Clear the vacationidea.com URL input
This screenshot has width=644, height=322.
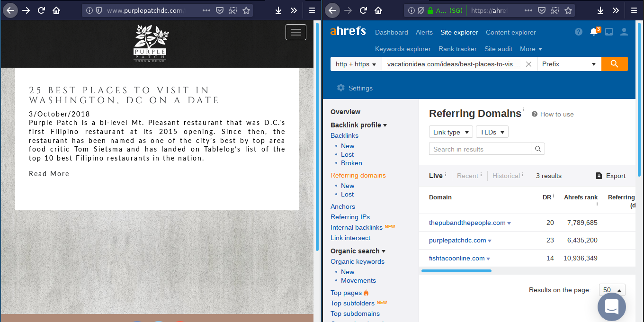529,64
